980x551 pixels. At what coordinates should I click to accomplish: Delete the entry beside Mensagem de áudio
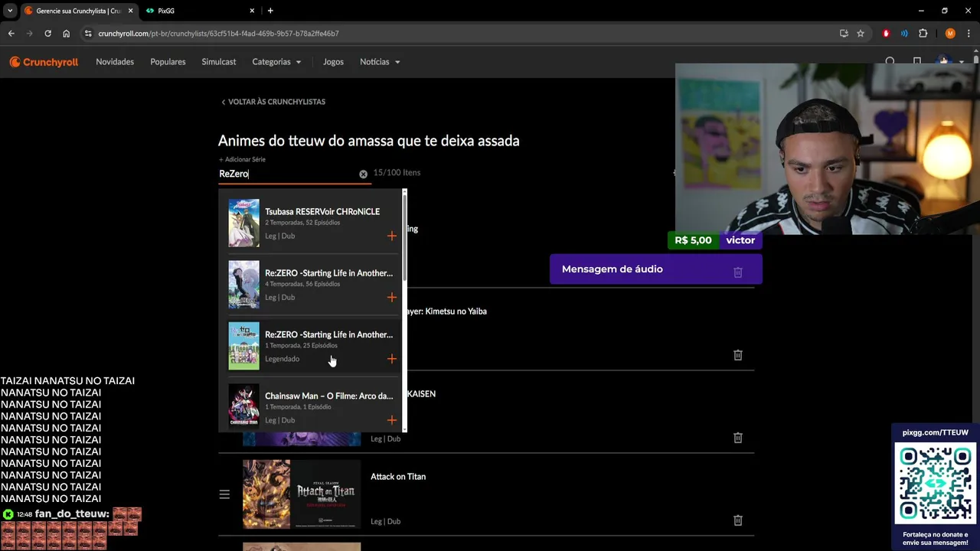[x=737, y=272]
